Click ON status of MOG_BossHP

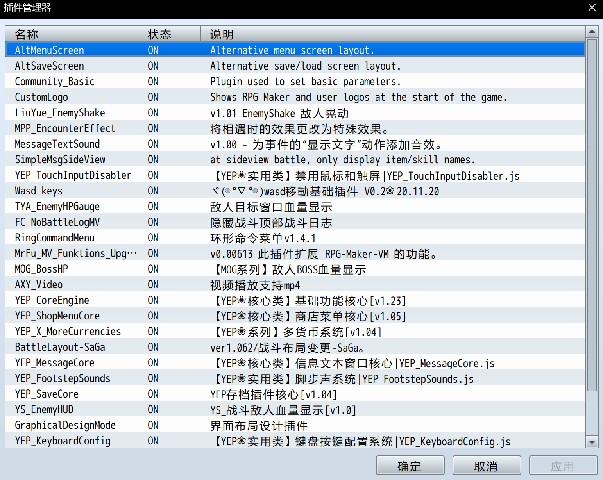(x=153, y=269)
